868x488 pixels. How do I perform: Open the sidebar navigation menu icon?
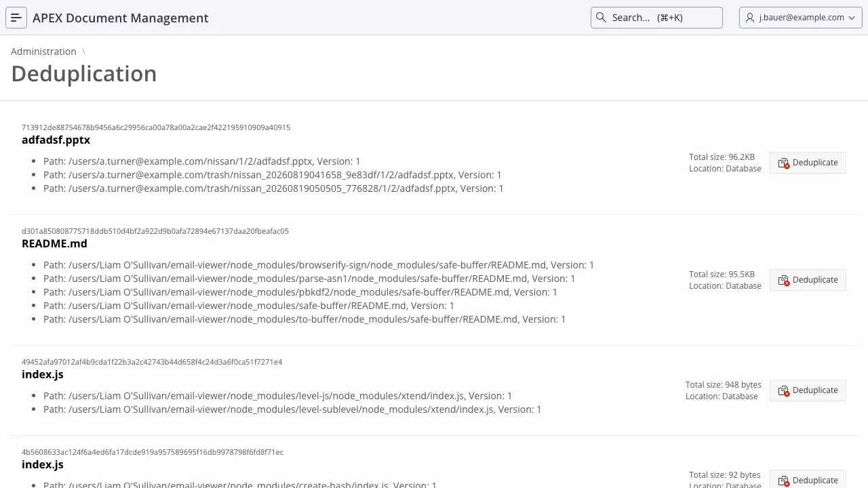(x=16, y=18)
